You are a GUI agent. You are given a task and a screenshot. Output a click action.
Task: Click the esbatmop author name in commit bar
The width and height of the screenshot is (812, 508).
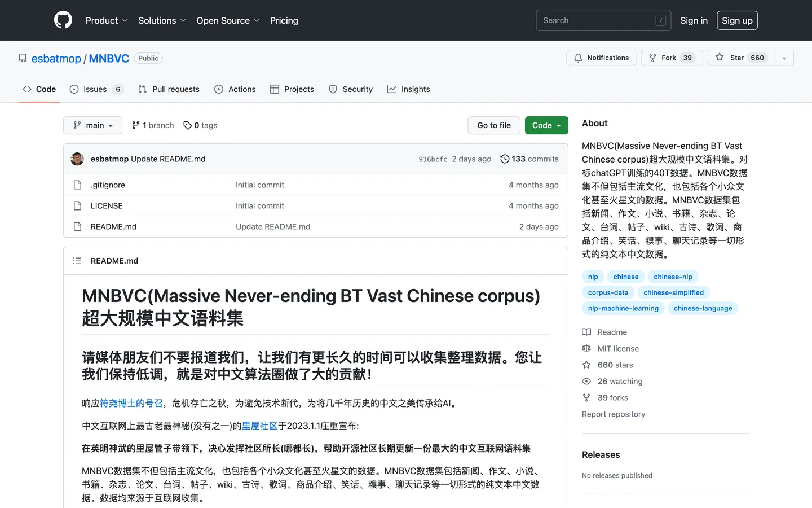pyautogui.click(x=109, y=159)
